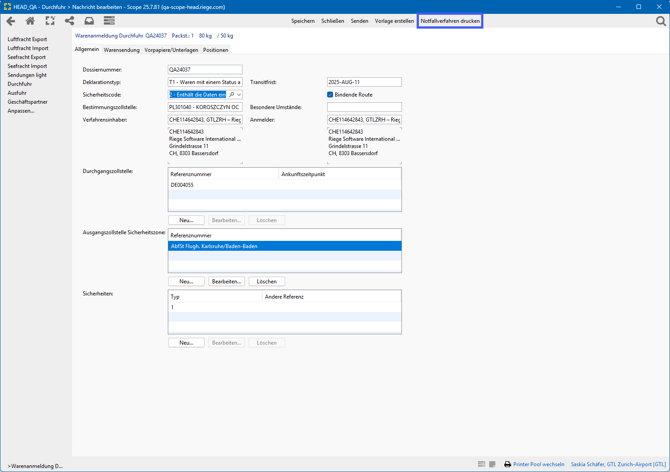This screenshot has width=670, height=472.
Task: Click the share icon in toolbar
Action: pos(69,21)
